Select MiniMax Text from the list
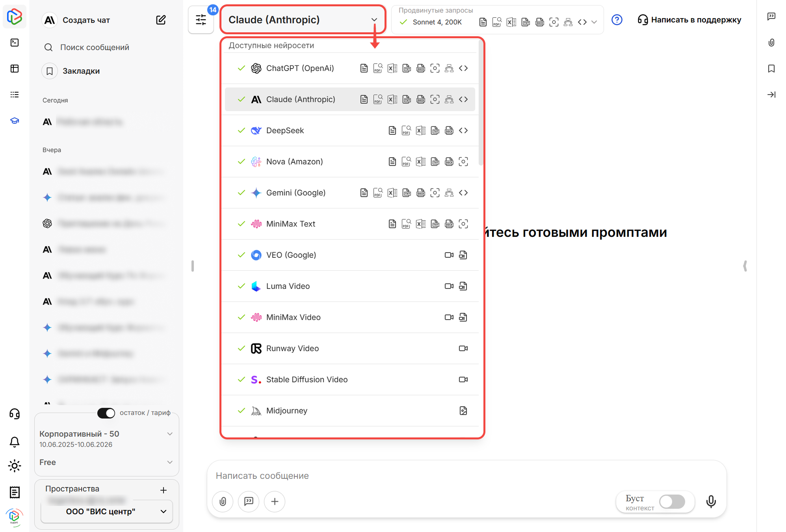Viewport: 786px width, 532px height. [350, 224]
